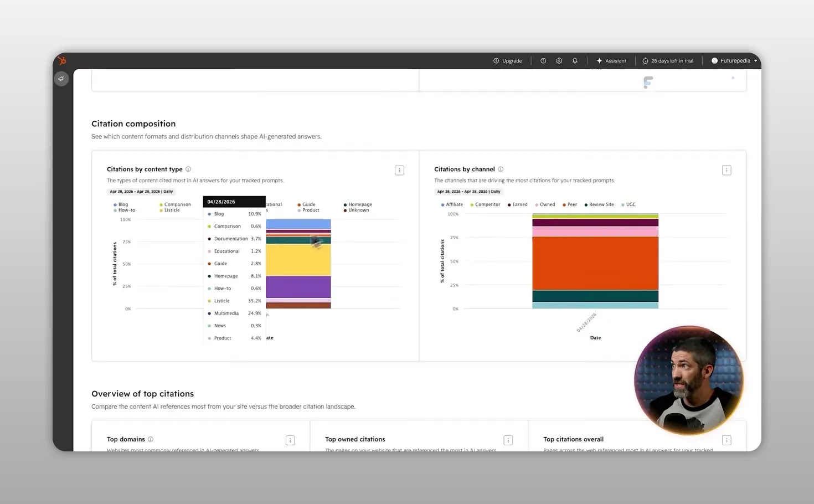Click the orange Peer bar segment

click(x=595, y=264)
